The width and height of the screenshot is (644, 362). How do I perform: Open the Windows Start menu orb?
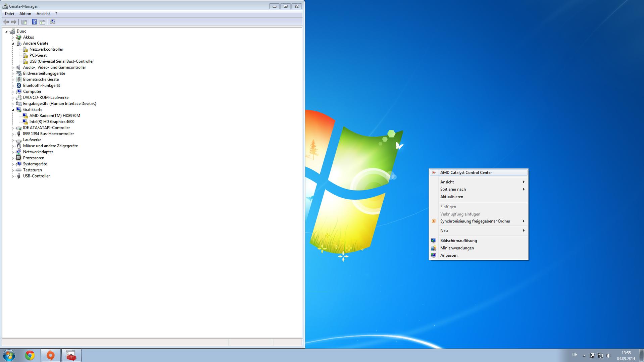[x=9, y=355]
